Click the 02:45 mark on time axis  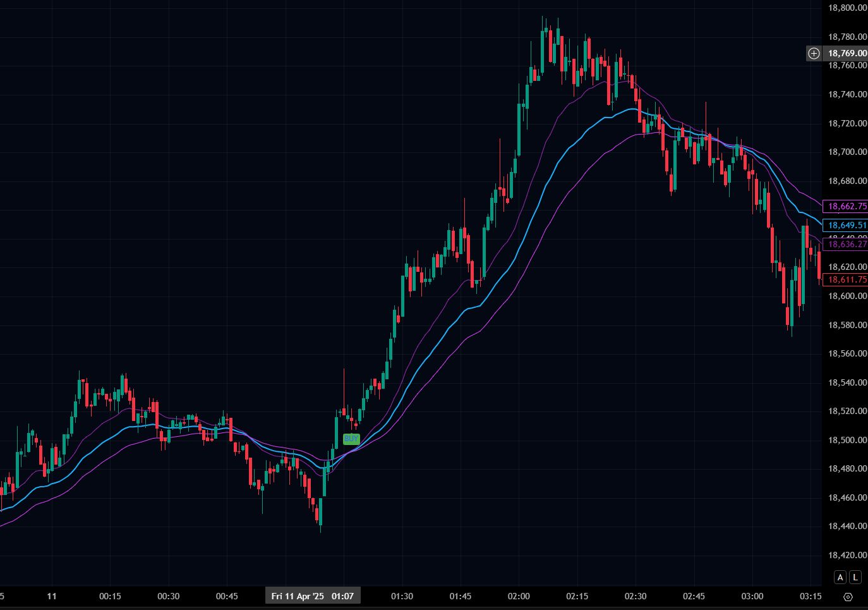pos(694,596)
